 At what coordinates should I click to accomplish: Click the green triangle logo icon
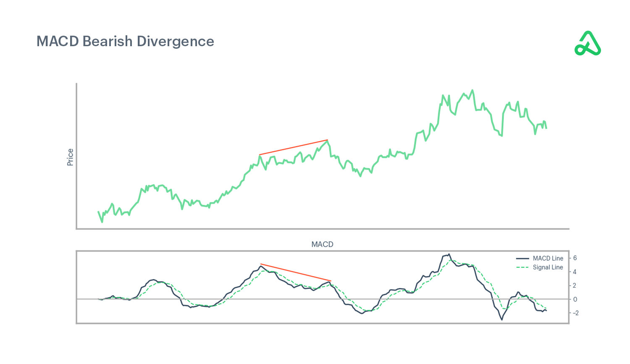tap(588, 44)
